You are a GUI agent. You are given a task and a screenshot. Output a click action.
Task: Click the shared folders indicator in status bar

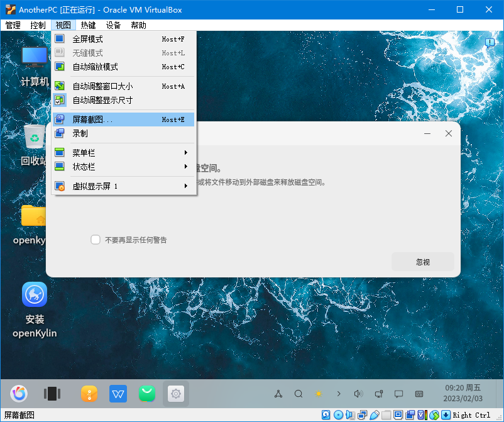pos(386,415)
